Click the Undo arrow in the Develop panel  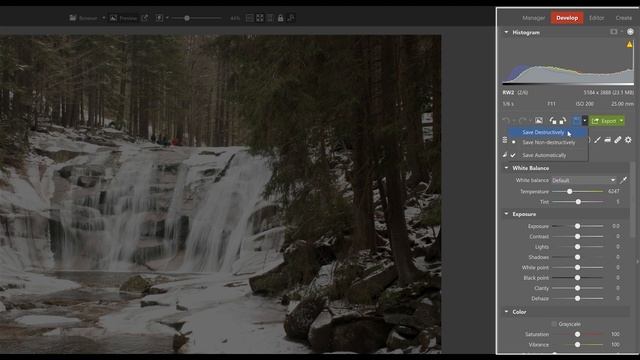506,121
